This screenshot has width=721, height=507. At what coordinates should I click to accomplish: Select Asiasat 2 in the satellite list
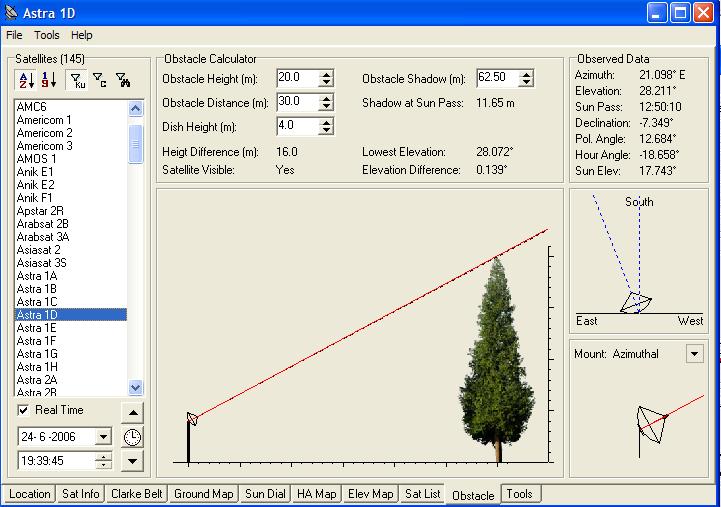point(71,250)
